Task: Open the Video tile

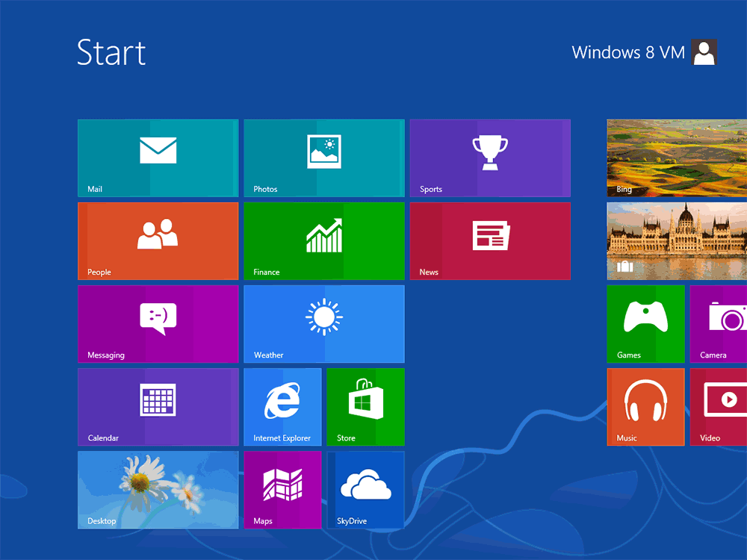Action: [719, 407]
